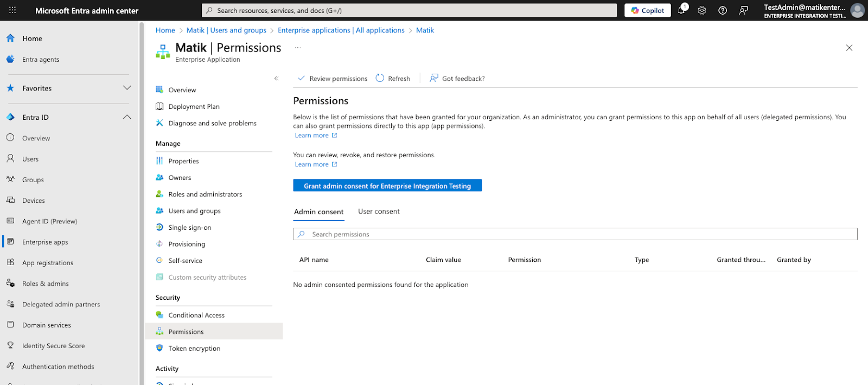The height and width of the screenshot is (385, 868).
Task: Open Single sign-on in Manage menu
Action: pos(189,228)
